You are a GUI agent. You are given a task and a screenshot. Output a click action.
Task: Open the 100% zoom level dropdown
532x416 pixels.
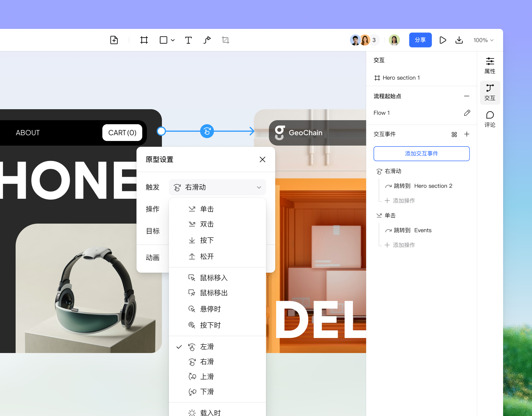[483, 40]
